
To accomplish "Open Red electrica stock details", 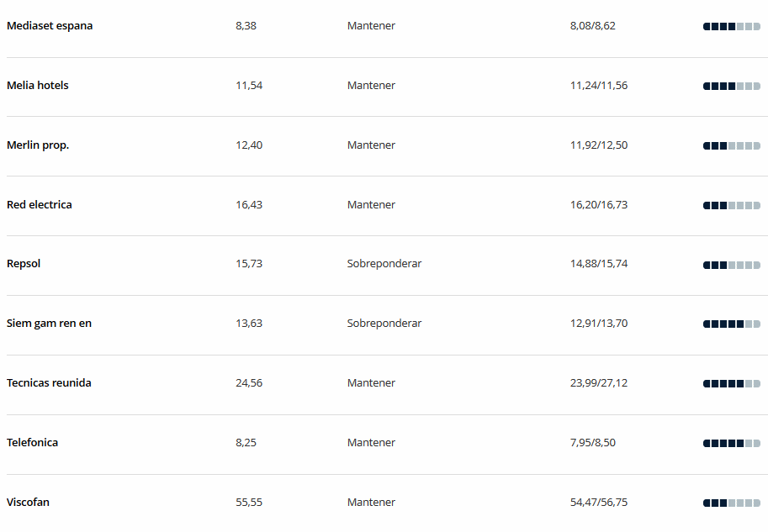I will pyautogui.click(x=40, y=205).
